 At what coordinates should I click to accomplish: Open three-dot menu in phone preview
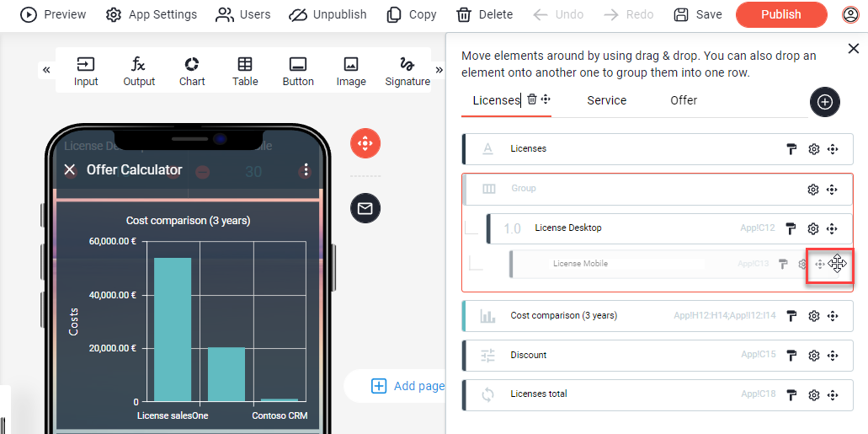tap(306, 169)
